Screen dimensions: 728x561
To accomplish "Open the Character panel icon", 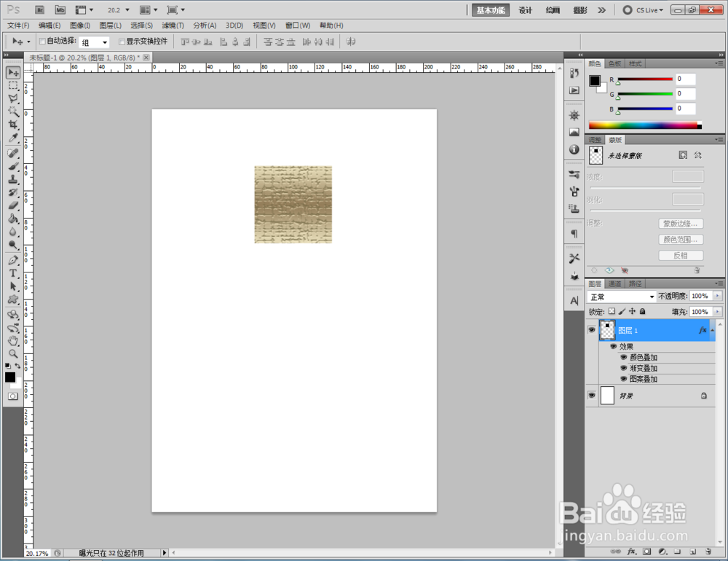I will 574,301.
